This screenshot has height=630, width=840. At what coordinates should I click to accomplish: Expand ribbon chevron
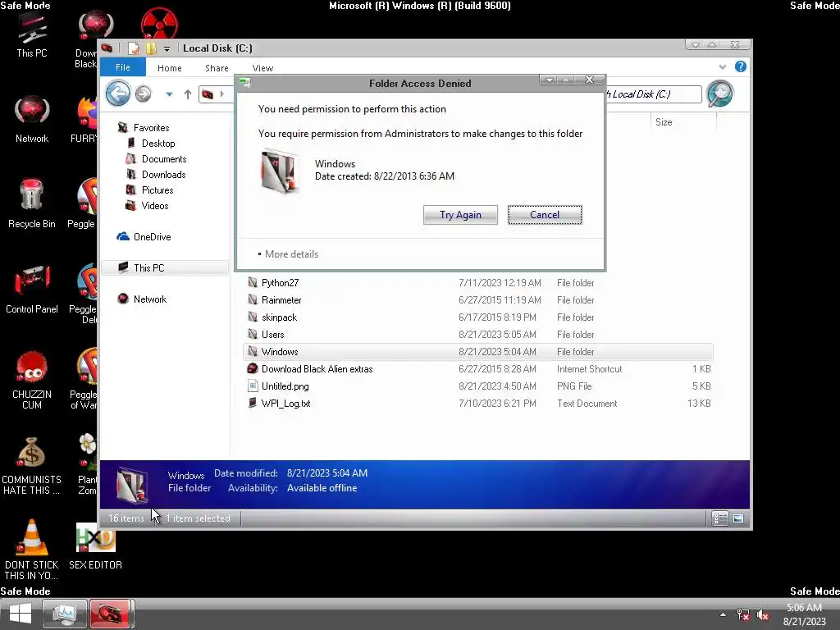coord(723,67)
